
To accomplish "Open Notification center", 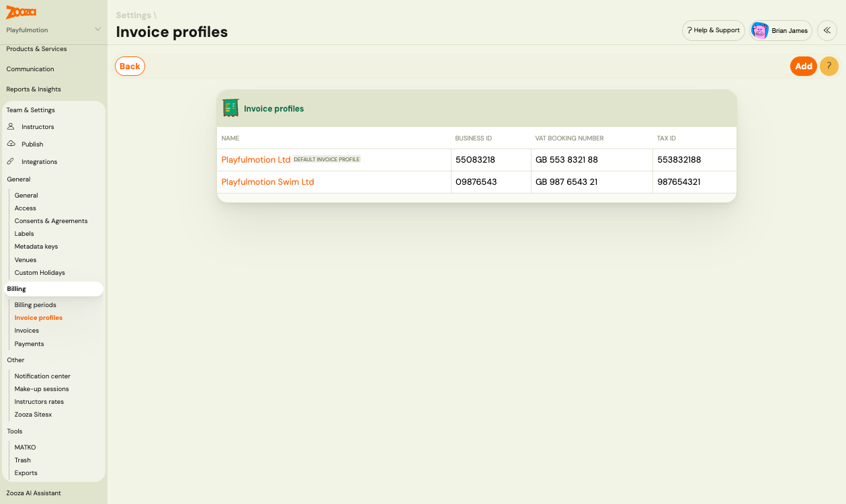I will coord(42,376).
